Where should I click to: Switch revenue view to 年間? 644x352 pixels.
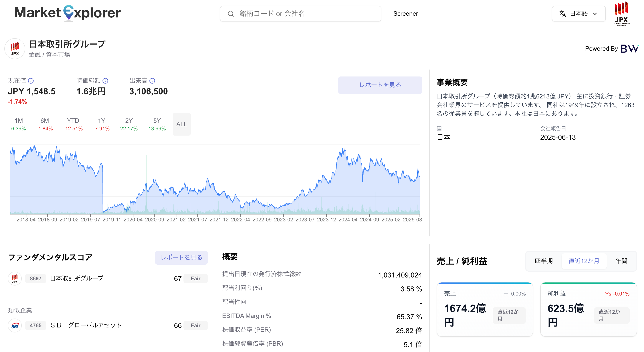621,261
